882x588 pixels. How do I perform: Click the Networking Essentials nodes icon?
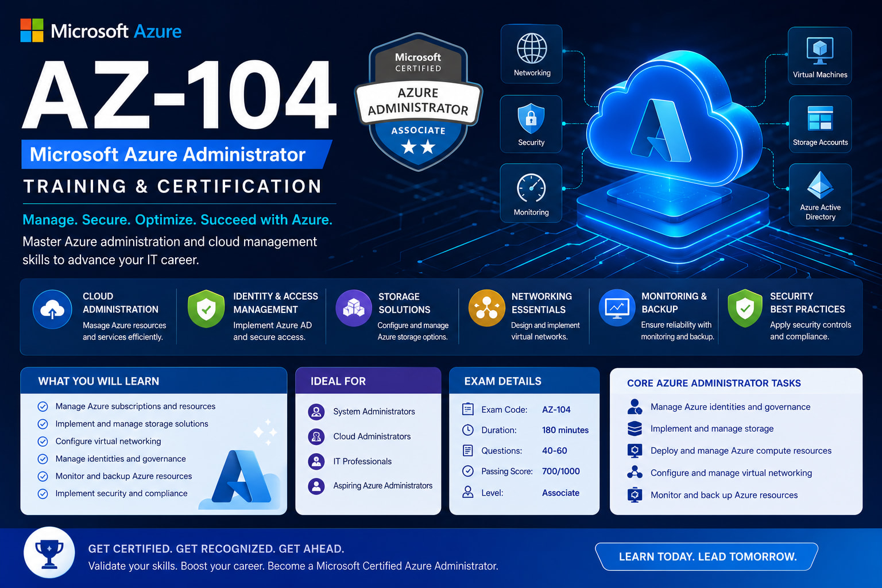point(487,308)
